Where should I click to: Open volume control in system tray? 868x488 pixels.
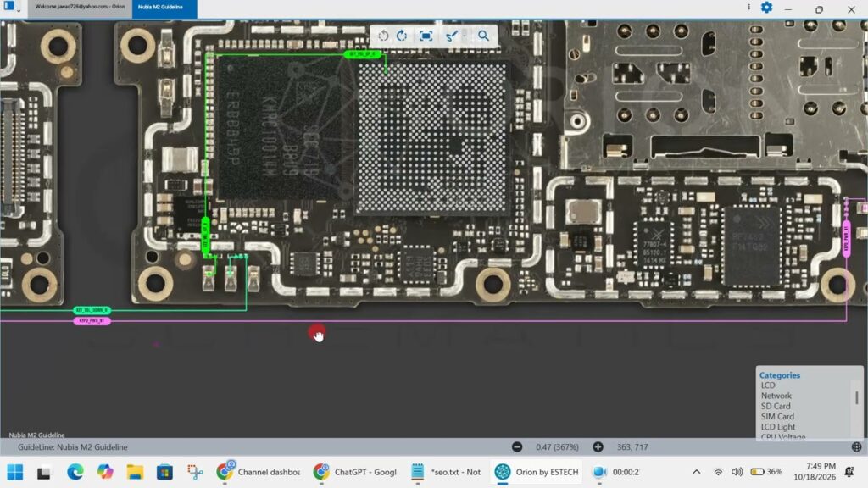coord(737,472)
